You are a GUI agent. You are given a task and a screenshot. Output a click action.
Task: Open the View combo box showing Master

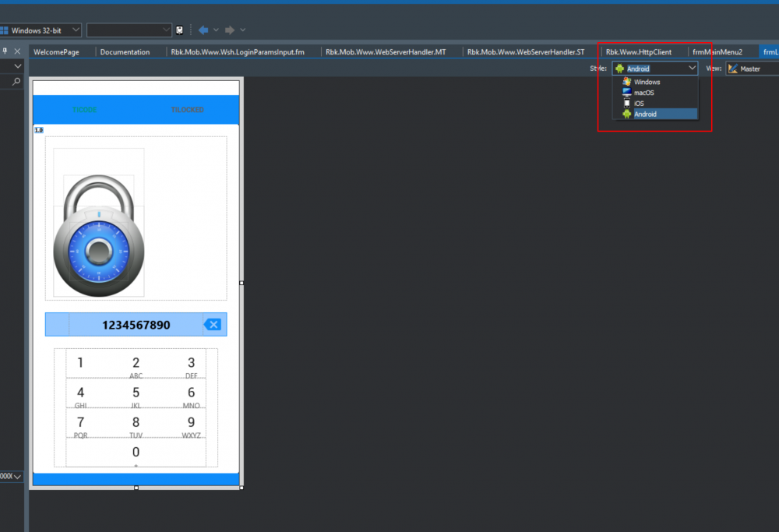click(753, 69)
